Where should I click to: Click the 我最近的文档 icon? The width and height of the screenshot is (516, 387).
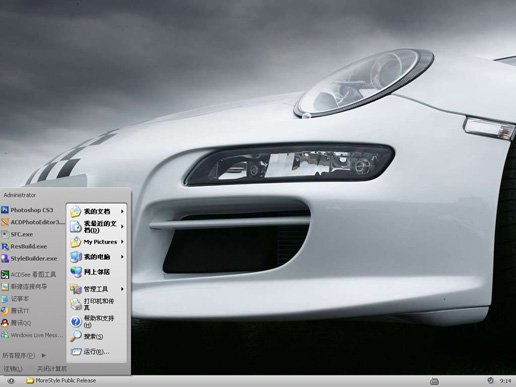pyautogui.click(x=76, y=227)
